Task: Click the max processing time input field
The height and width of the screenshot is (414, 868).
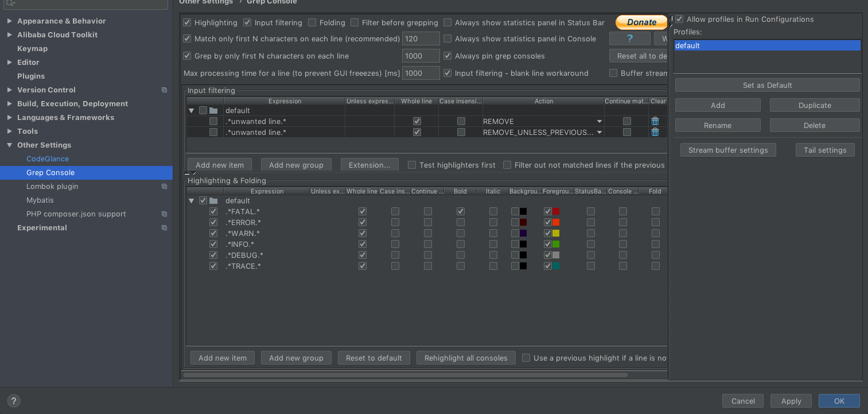Action: click(x=421, y=73)
